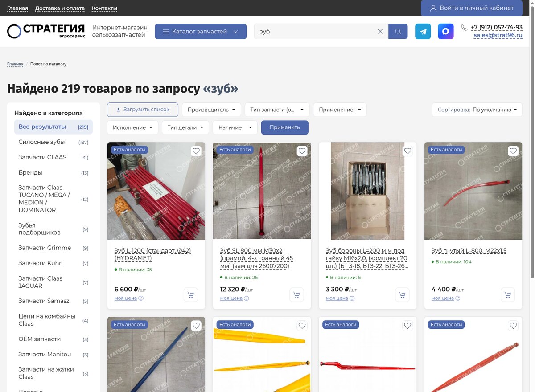This screenshot has height=392, width=535.
Task: Add Зуб SL 800 мм to cart
Action: coord(296,294)
